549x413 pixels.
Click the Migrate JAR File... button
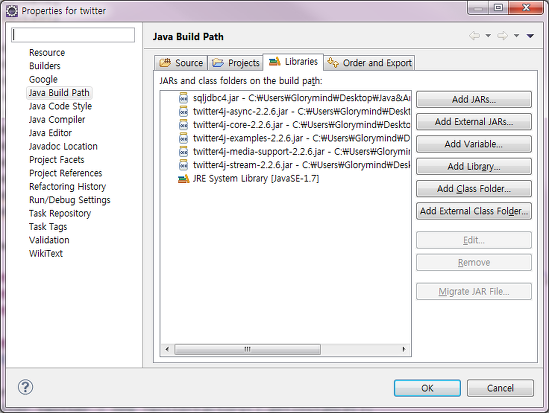(x=474, y=292)
